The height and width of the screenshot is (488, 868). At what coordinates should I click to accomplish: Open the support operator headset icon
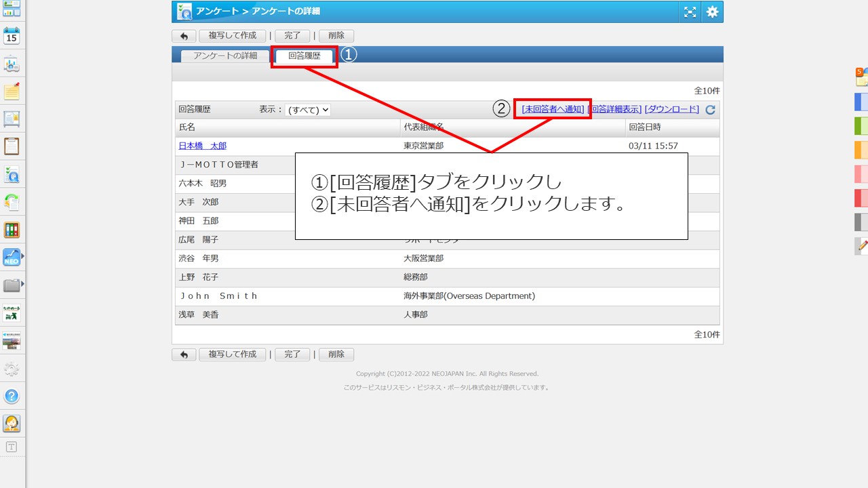(x=12, y=424)
